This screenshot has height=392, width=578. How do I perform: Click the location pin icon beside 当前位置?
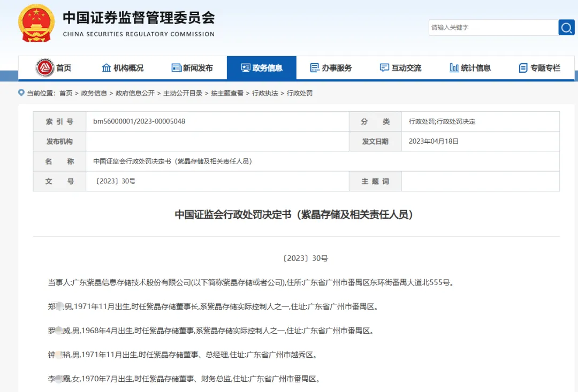[x=21, y=93]
